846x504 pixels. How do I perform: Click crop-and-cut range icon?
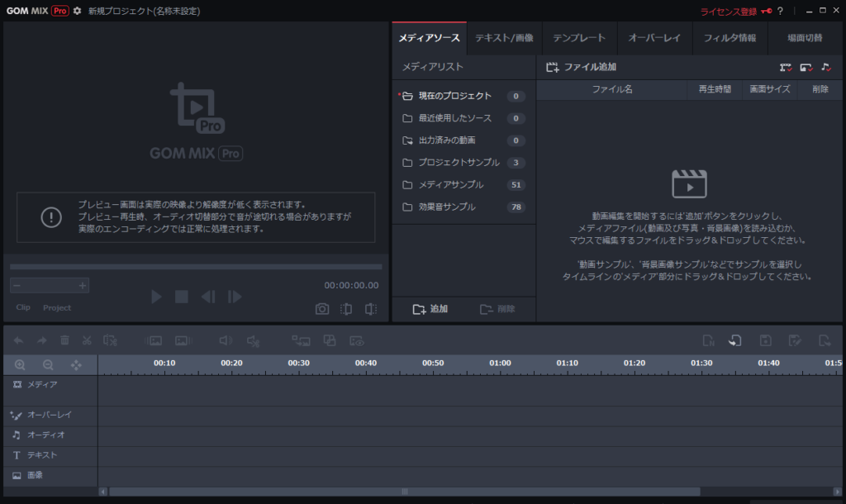110,340
